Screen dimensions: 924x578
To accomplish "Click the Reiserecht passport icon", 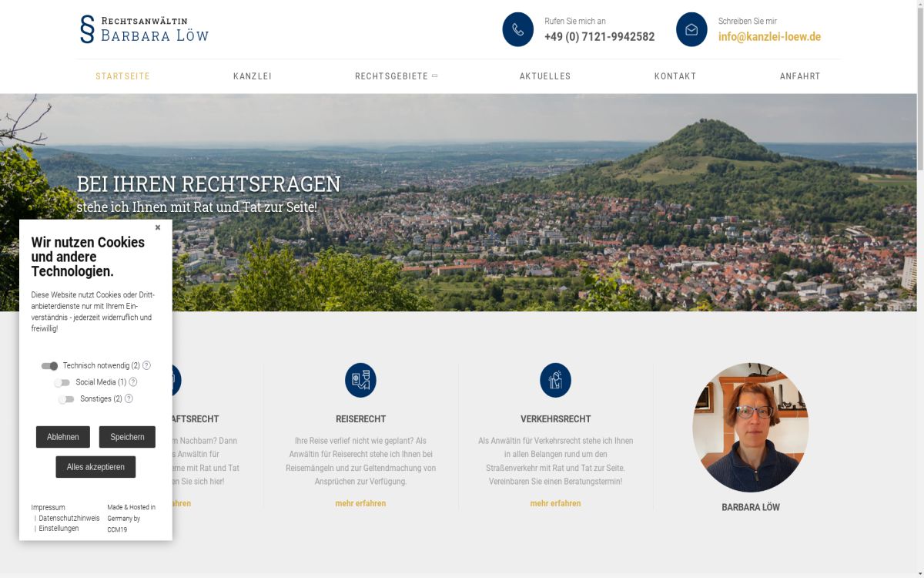I will (360, 380).
